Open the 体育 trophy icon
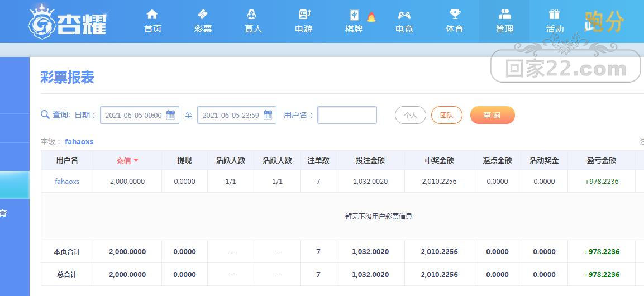This screenshot has width=644, height=296. 455,15
